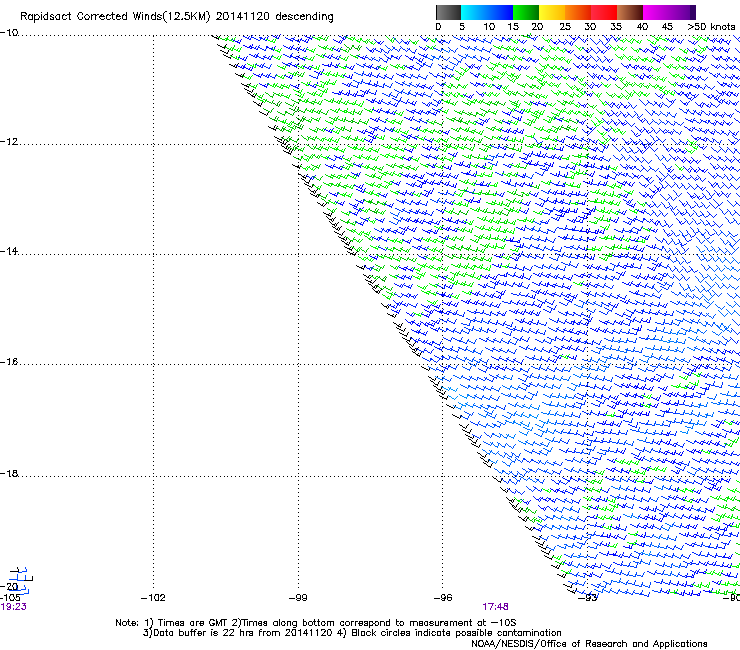The image size is (740, 650).
Task: Click the blue 10-15 knots color segment
Action: point(500,12)
